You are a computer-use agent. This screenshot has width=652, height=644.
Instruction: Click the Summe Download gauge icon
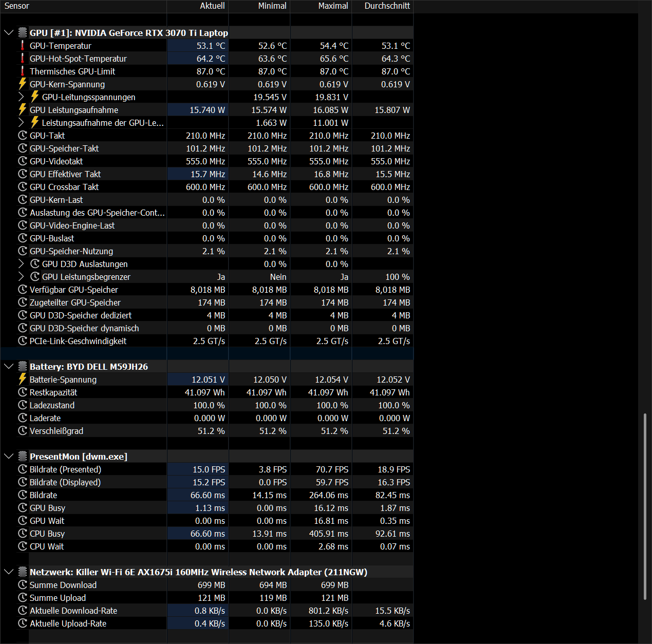(23, 585)
